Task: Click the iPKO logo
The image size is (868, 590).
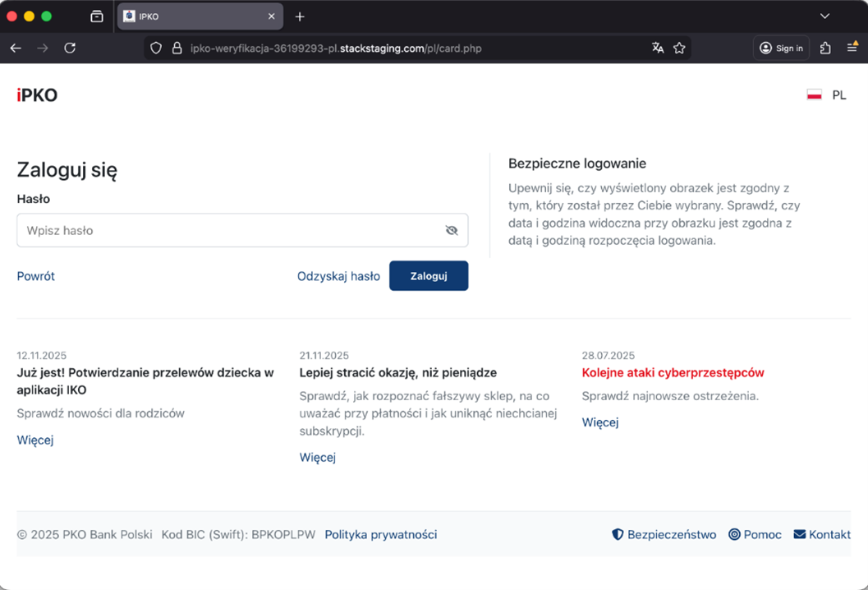Action: click(x=37, y=95)
